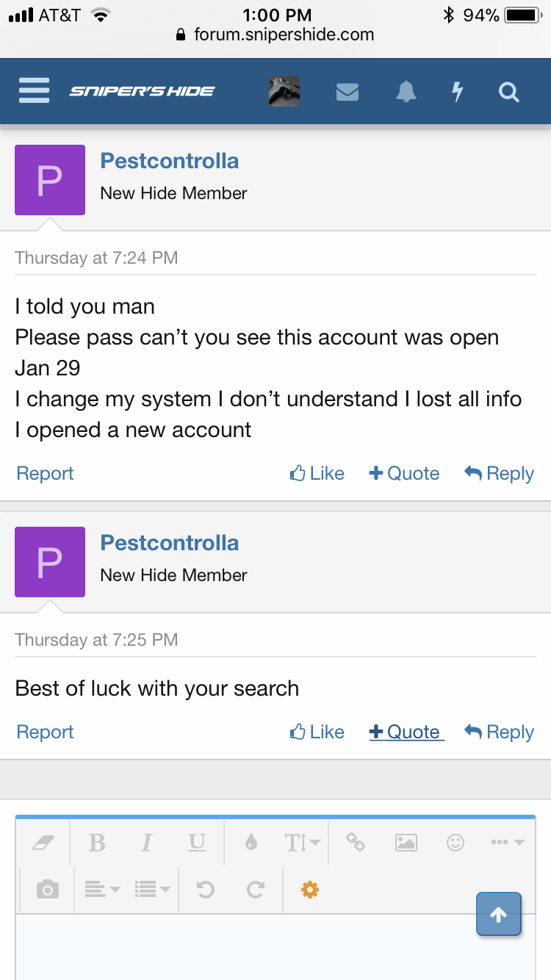Image resolution: width=551 pixels, height=980 pixels.
Task: Toggle underline formatting in editor
Action: tap(197, 843)
